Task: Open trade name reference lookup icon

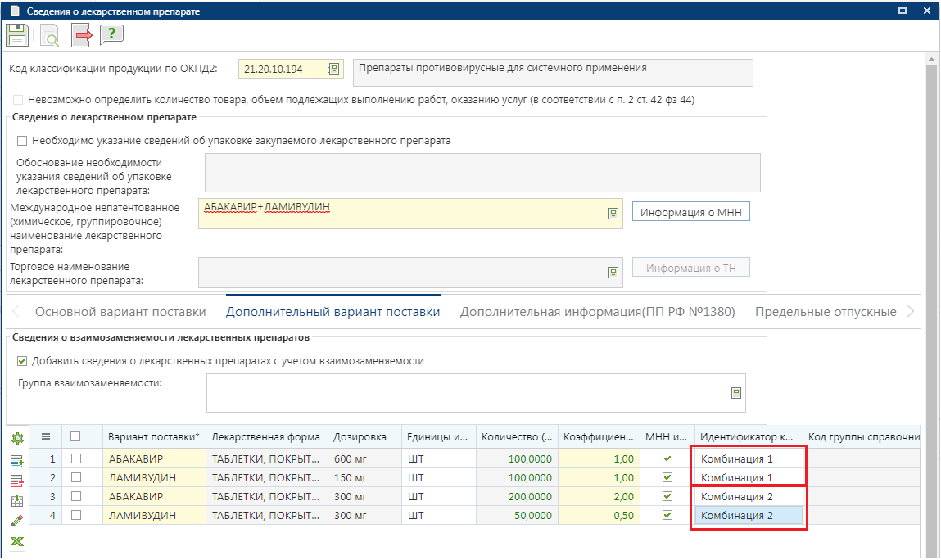Action: pos(613,273)
